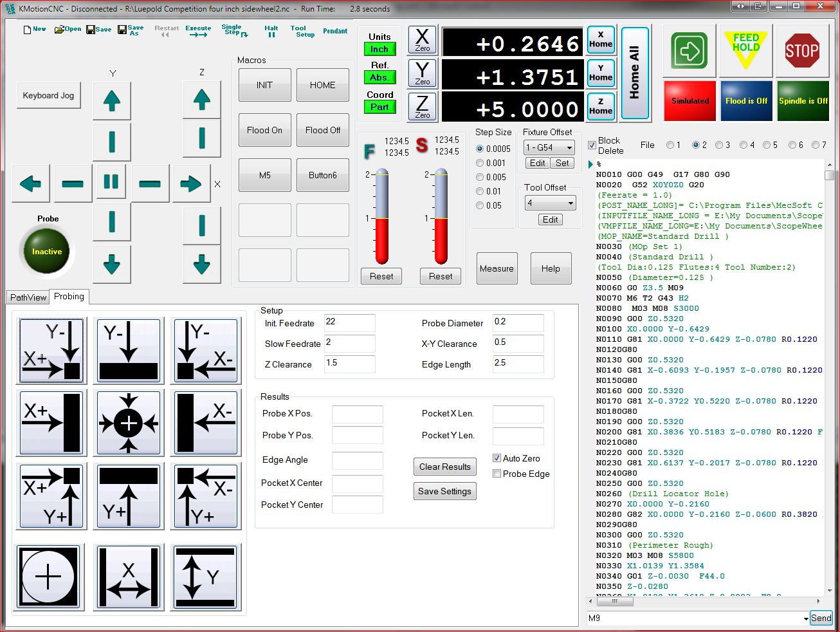Choose the X+ edge probe icon
The height and width of the screenshot is (632, 840).
point(51,423)
